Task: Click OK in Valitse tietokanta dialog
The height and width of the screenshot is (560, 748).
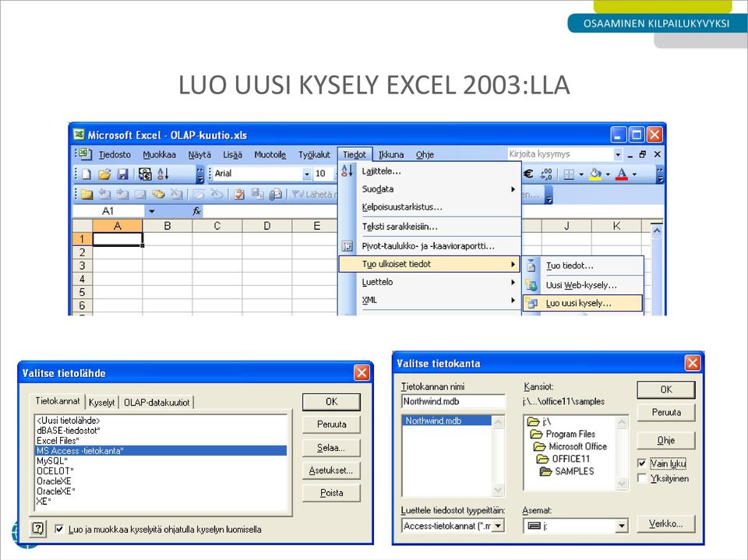Action: pos(666,389)
